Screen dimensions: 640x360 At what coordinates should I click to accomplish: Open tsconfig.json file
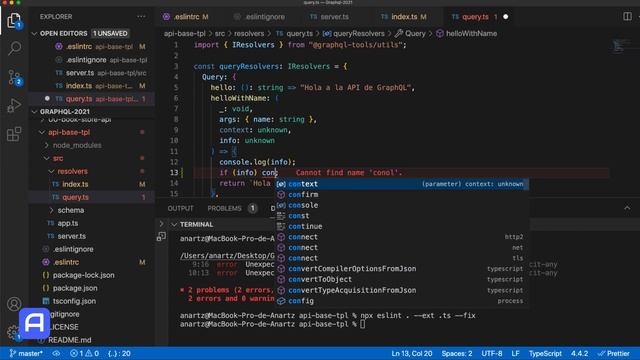[74, 301]
